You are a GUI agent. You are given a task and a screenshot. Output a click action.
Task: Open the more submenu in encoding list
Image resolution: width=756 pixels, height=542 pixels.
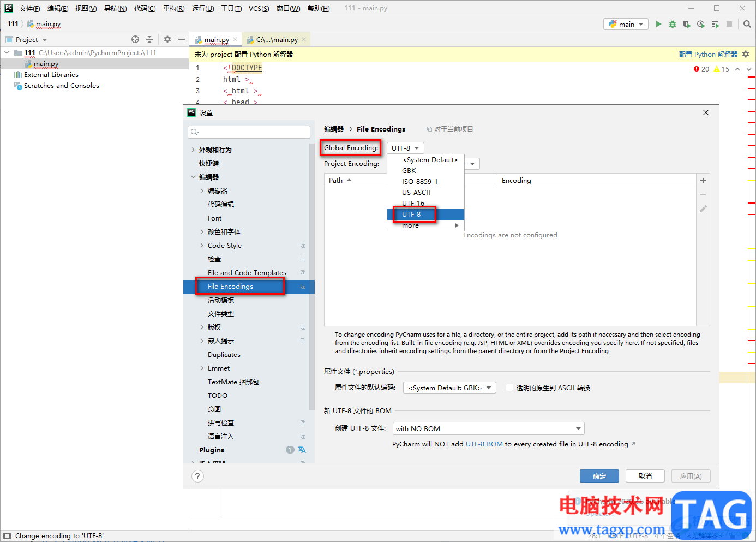coord(425,225)
